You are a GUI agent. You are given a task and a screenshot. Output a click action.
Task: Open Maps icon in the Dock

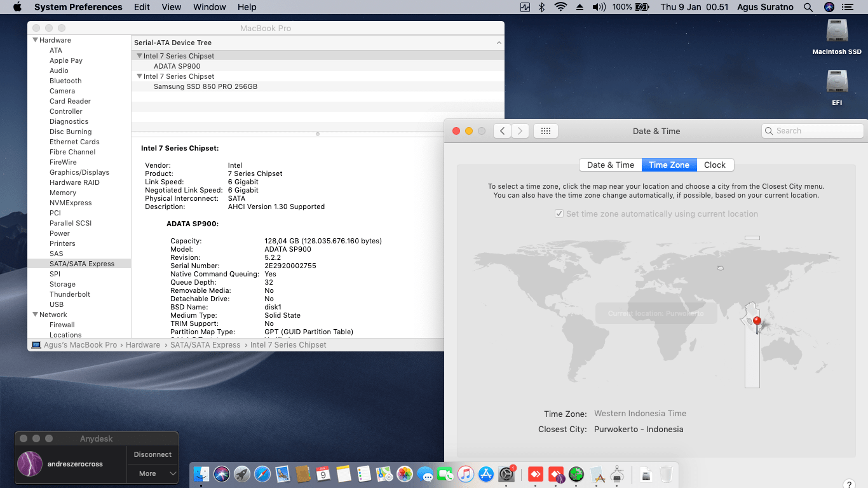[x=384, y=474]
